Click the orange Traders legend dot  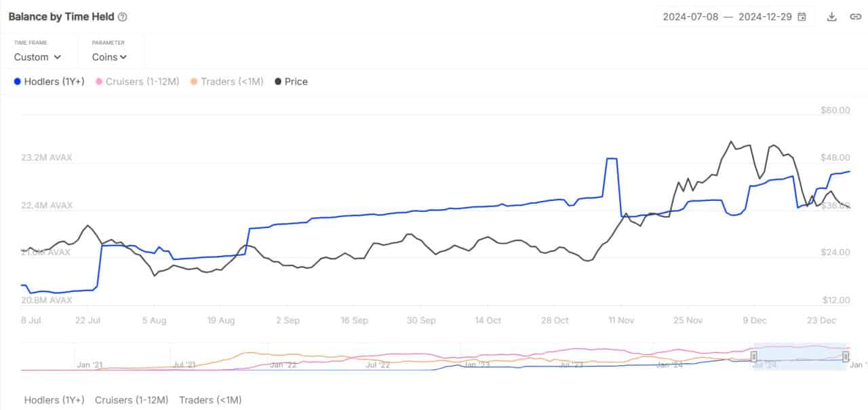point(194,81)
